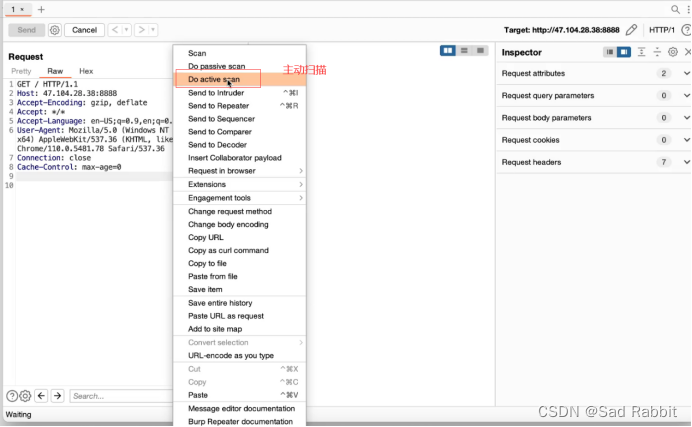Image resolution: width=692 pixels, height=427 pixels.
Task: Open Message editor documentation
Action: pos(240,408)
